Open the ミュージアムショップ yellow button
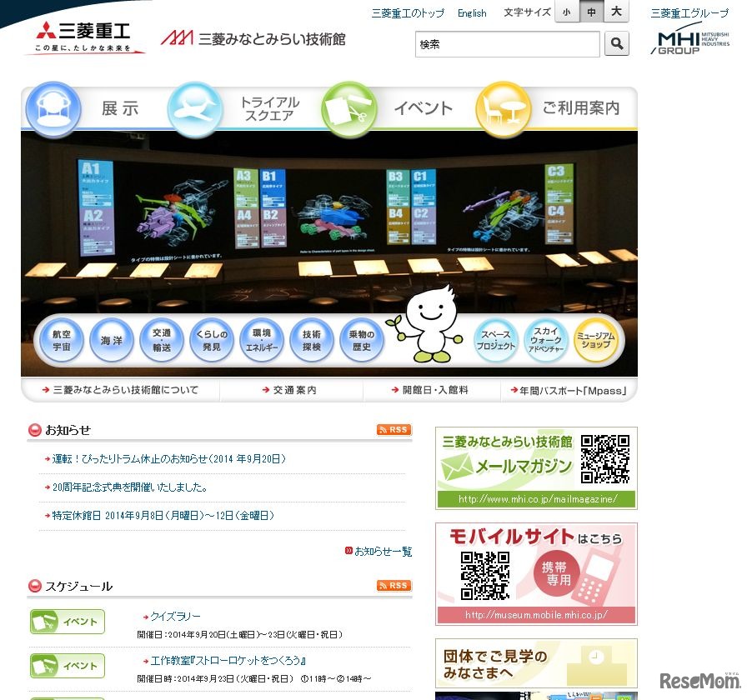 coord(595,340)
